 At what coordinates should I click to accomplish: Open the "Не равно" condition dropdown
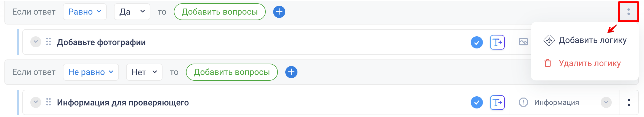91,72
